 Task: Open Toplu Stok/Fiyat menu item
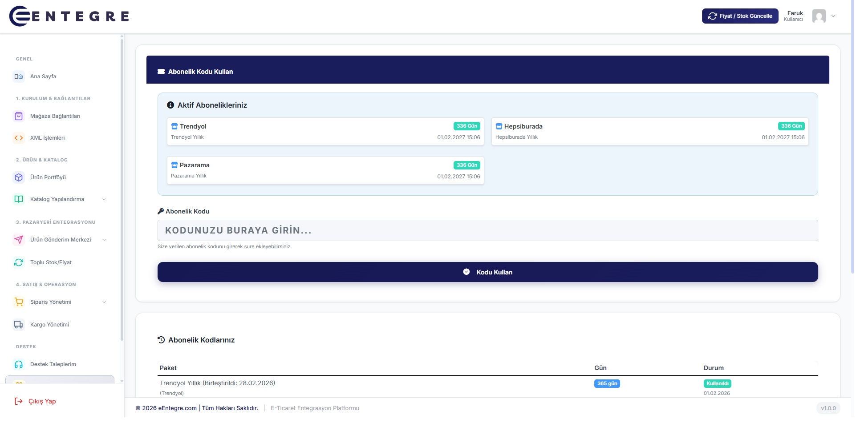(x=51, y=262)
